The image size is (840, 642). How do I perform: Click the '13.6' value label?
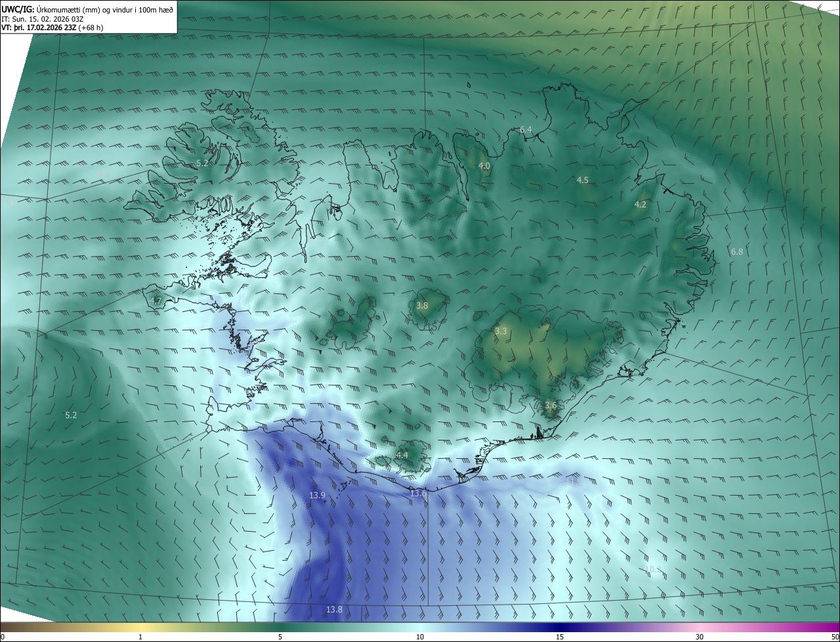point(418,493)
